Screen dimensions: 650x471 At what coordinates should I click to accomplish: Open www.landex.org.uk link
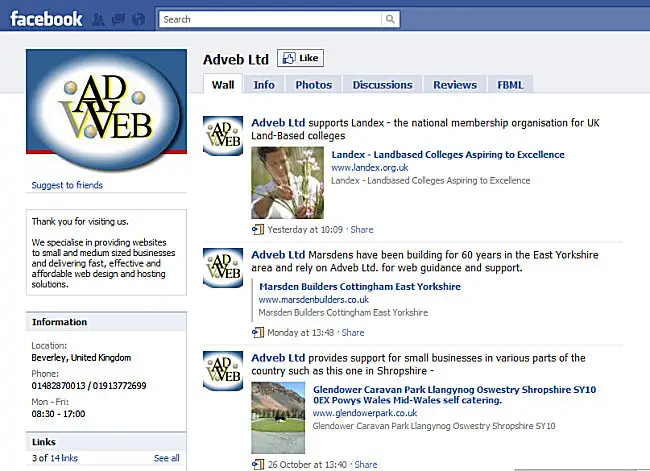coord(370,168)
